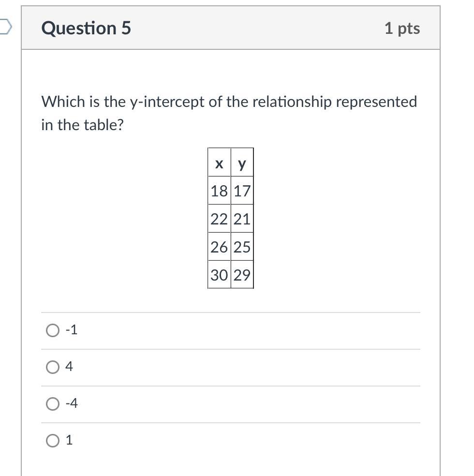Click the y-intercept question text
This screenshot has height=476, width=474.
pos(229,113)
